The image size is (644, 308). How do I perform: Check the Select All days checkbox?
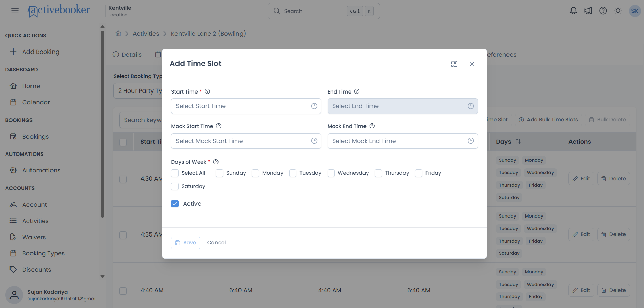175,173
